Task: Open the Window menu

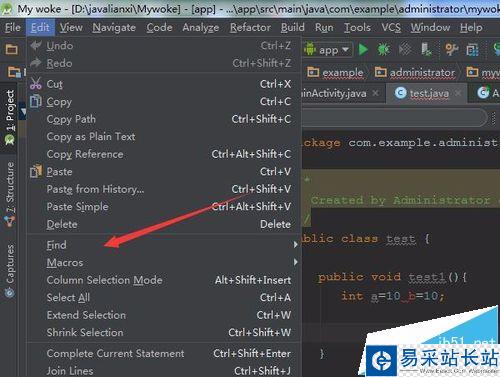Action: pos(430,27)
